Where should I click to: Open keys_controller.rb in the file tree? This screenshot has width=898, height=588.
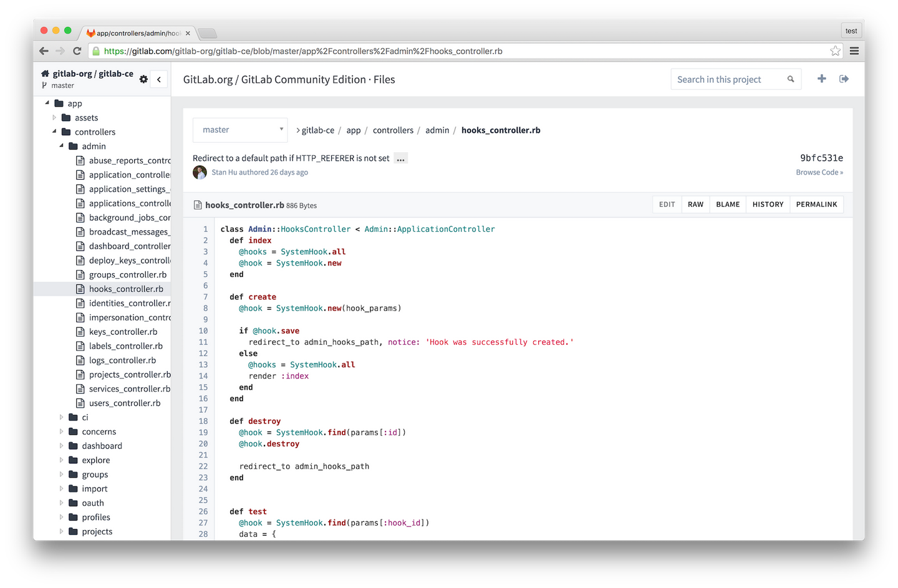123,332
